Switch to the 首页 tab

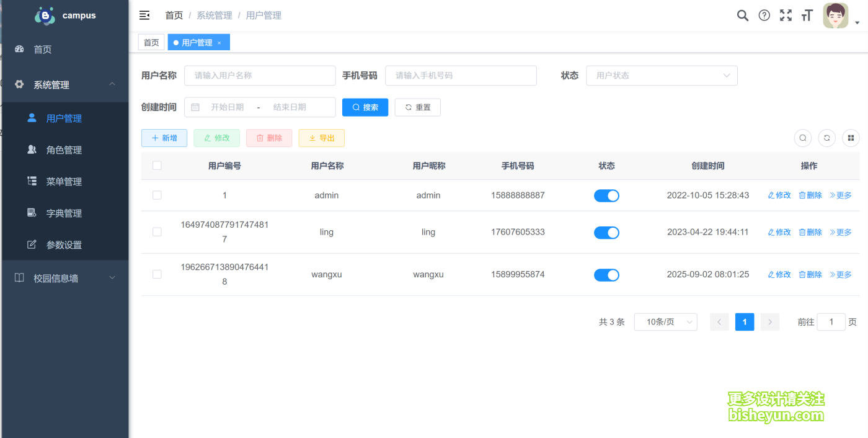pyautogui.click(x=151, y=42)
